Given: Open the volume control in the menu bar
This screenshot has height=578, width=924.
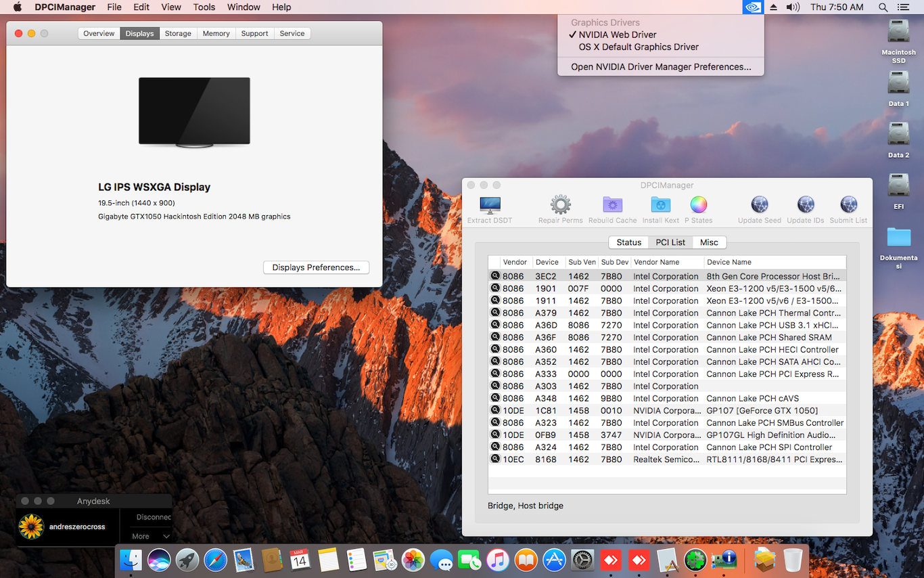Looking at the screenshot, I should point(793,7).
